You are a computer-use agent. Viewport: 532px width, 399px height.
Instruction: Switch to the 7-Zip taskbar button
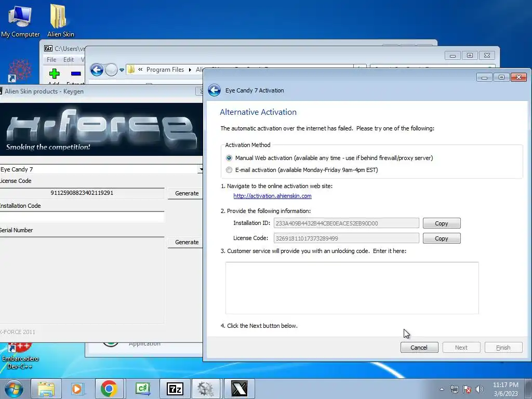175,389
